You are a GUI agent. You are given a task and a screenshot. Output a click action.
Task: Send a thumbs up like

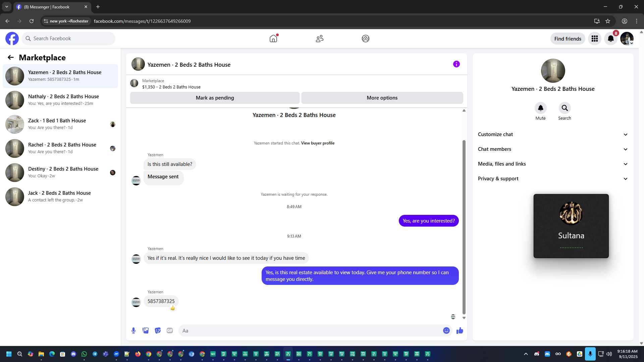pyautogui.click(x=460, y=330)
